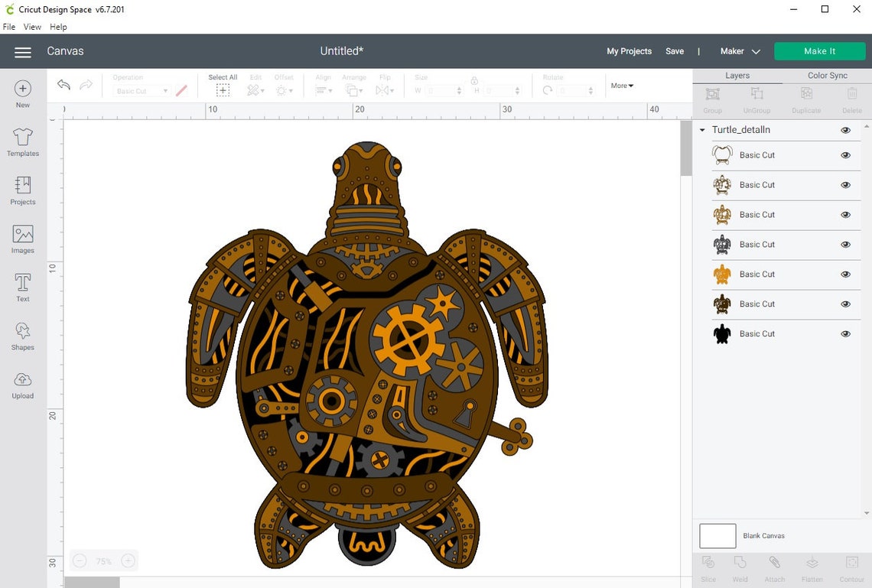Open the Help menu
872x588 pixels.
pos(58,27)
